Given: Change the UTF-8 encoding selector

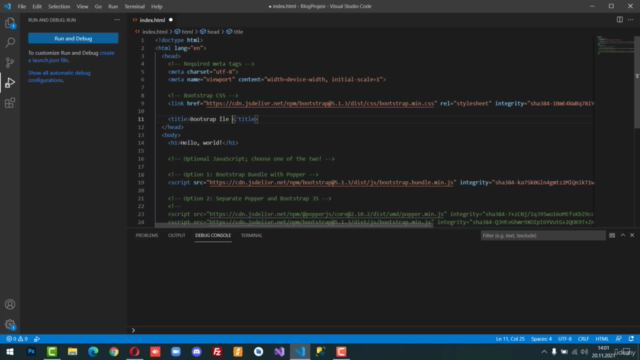Looking at the screenshot, I should click(564, 339).
